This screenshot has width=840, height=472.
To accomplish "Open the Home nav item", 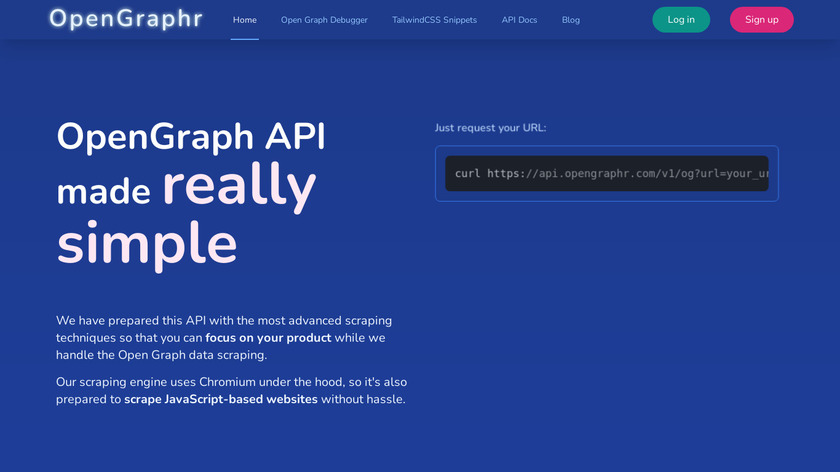I will [244, 20].
